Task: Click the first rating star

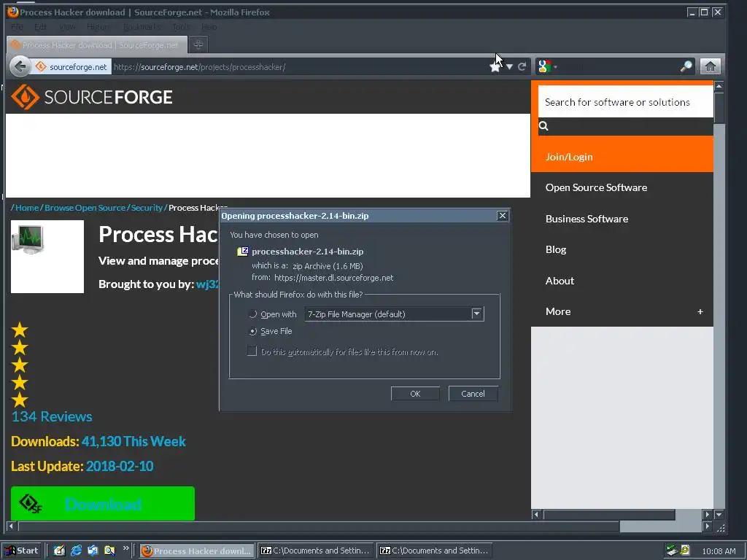Action: coord(20,330)
